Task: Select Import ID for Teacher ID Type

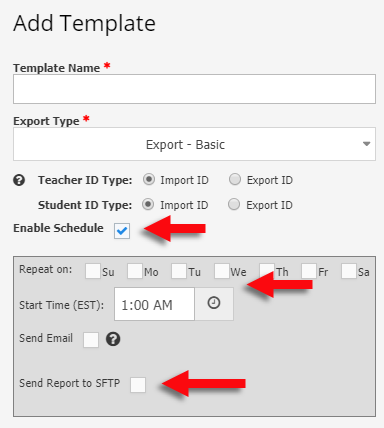Action: coord(149,179)
